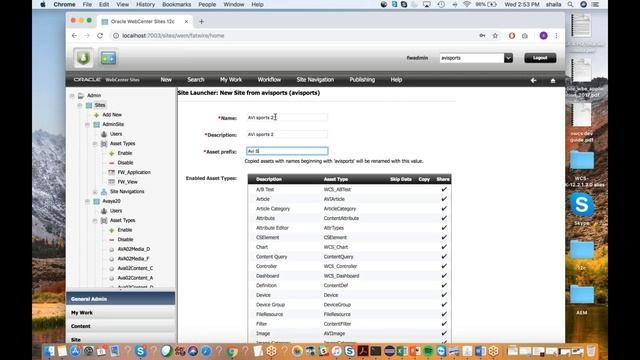Open Trash in the Dock

(x=591, y=351)
